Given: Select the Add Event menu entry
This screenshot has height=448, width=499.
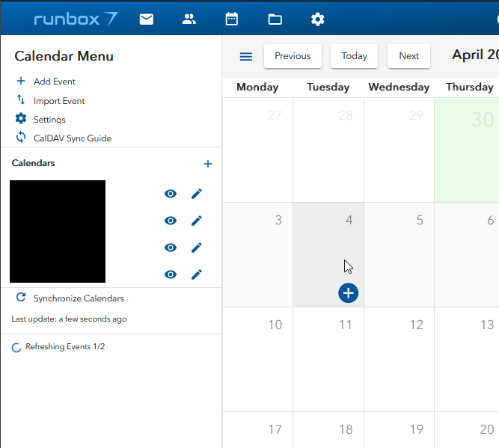Looking at the screenshot, I should pyautogui.click(x=55, y=82).
